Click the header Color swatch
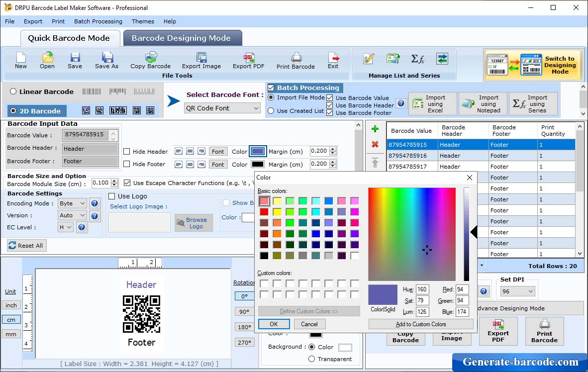This screenshot has height=372, width=588. click(258, 152)
